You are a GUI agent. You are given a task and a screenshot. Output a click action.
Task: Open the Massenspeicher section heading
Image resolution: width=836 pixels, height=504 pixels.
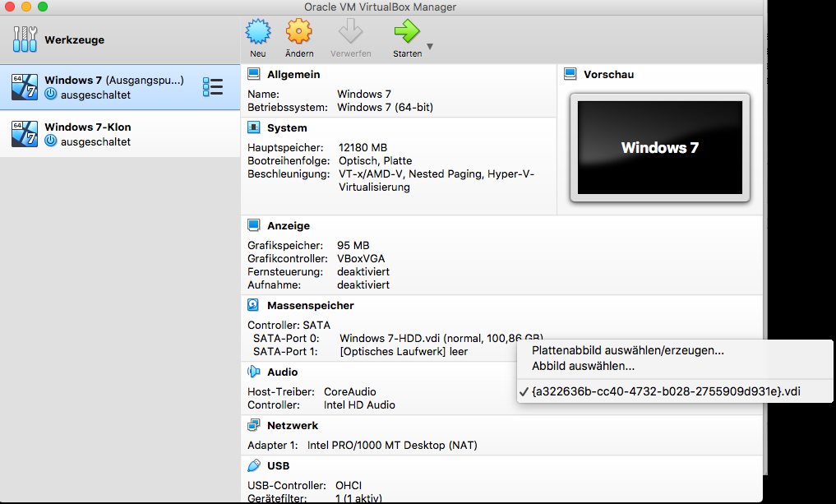point(310,306)
